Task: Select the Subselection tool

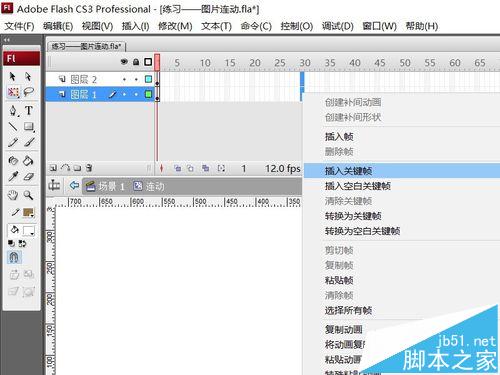Action: (28, 76)
